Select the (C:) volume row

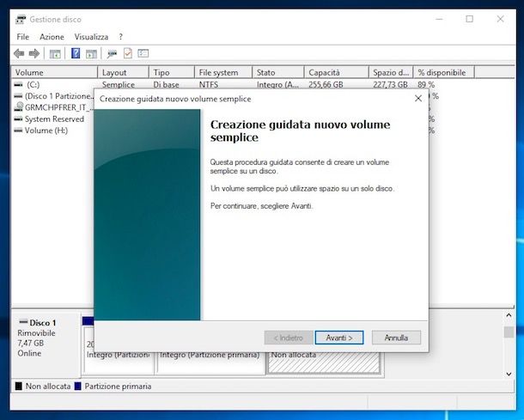pos(33,85)
